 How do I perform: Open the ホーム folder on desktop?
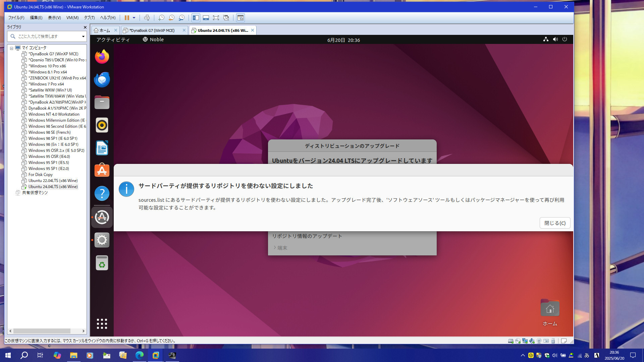pyautogui.click(x=550, y=313)
